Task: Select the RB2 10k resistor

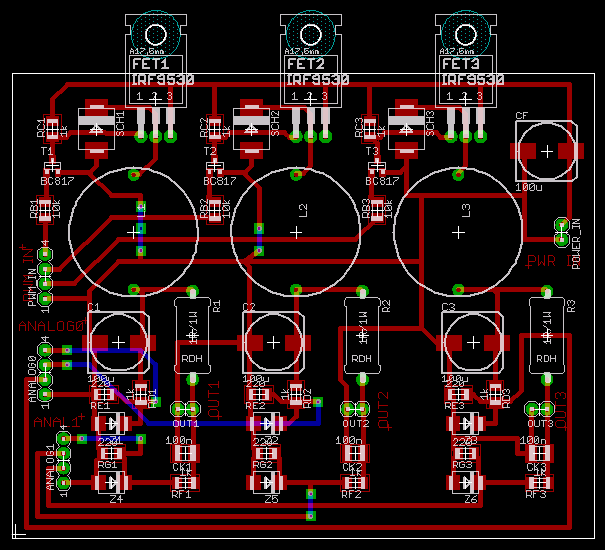Action: 215,210
